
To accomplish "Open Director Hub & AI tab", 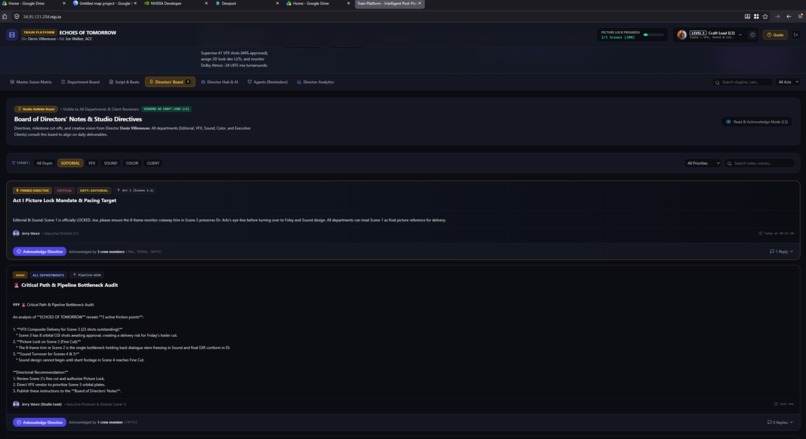I will [219, 82].
